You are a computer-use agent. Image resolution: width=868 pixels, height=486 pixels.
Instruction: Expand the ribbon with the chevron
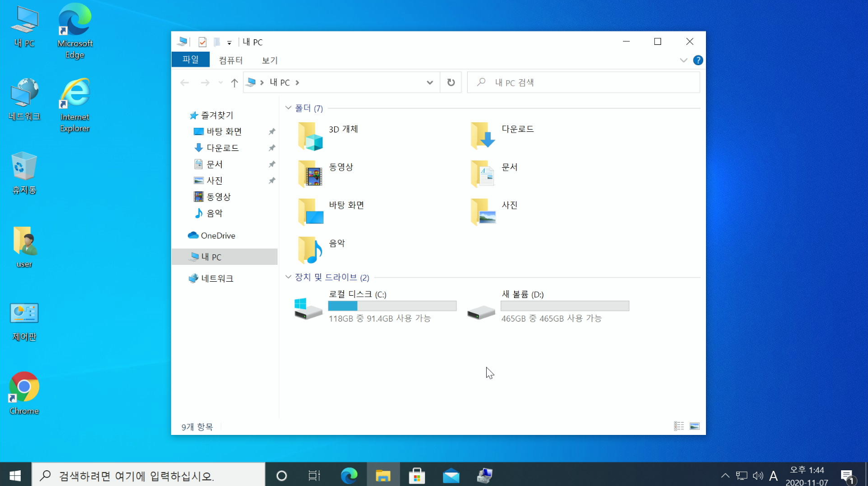tap(684, 60)
